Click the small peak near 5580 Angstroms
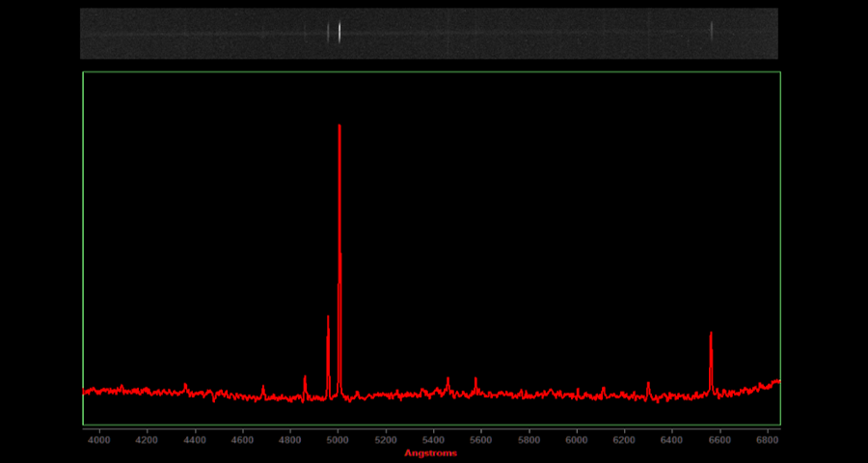The height and width of the screenshot is (463, 868). [x=475, y=380]
